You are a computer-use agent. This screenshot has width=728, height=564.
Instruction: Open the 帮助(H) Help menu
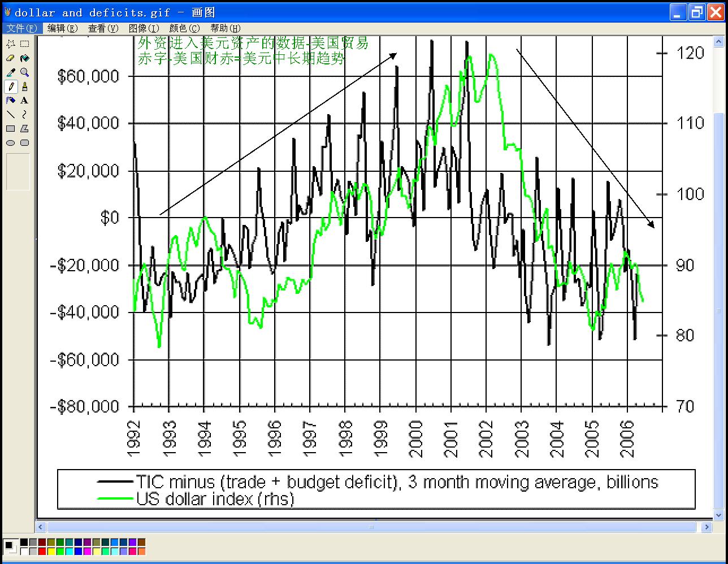click(x=226, y=28)
